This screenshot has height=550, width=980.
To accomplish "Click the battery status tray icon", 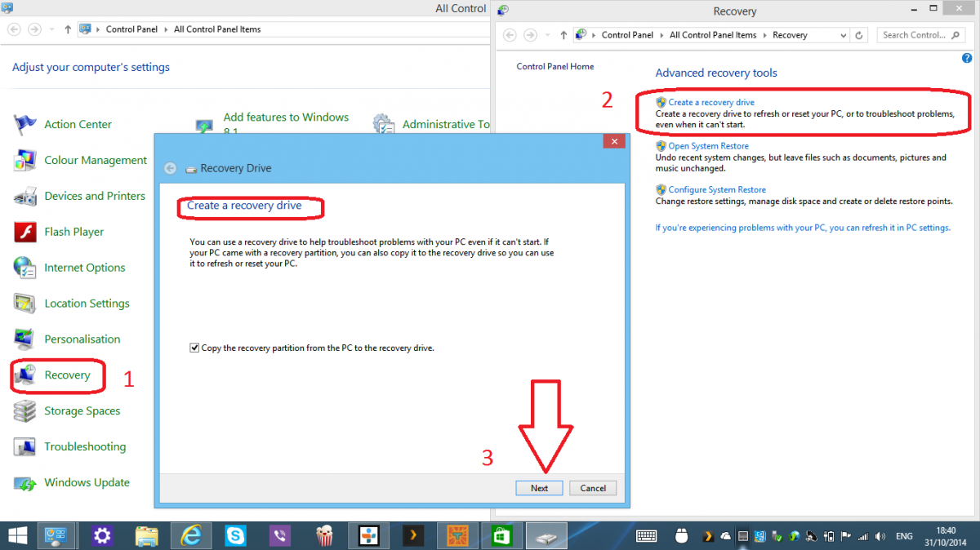I will (827, 536).
